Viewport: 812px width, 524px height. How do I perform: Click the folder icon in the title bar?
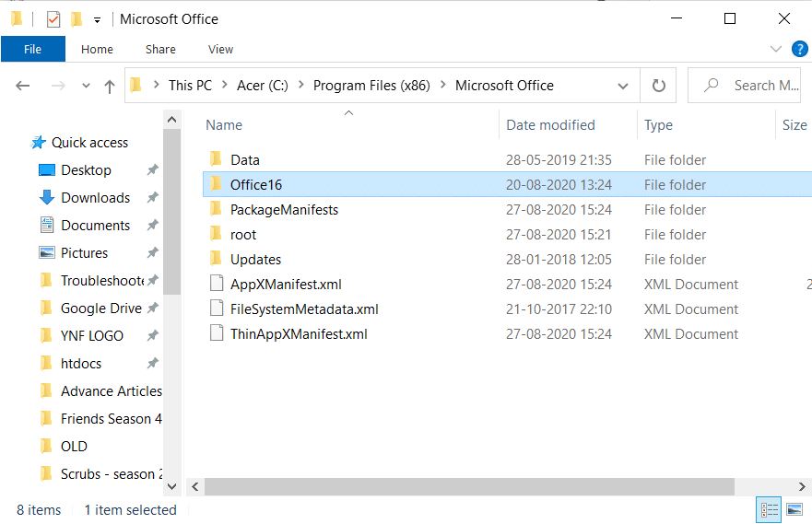coord(17,19)
